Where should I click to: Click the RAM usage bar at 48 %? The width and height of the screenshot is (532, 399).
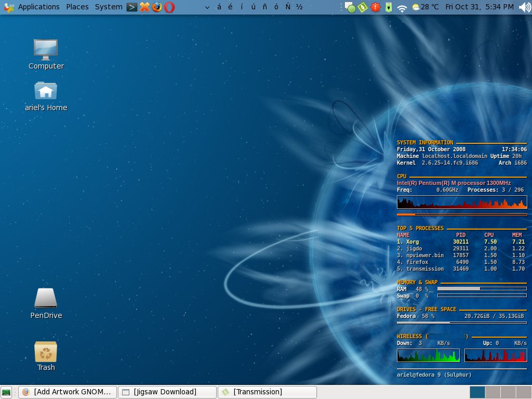pos(482,289)
